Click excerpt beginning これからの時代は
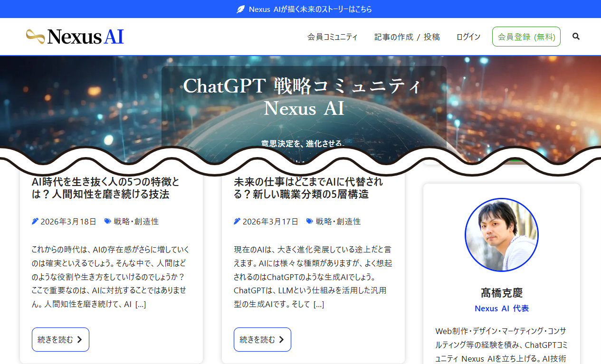 pyautogui.click(x=111, y=277)
